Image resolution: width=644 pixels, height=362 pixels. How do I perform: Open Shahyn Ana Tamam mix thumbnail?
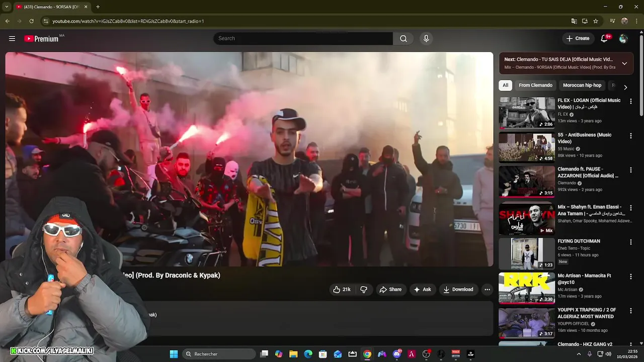[527, 219]
